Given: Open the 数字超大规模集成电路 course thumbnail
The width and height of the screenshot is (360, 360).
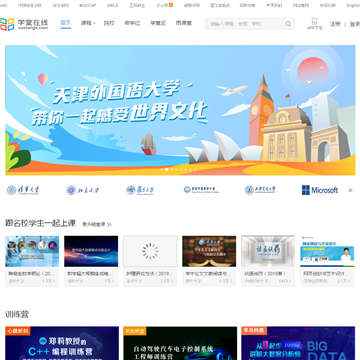Looking at the screenshot, I should tap(91, 251).
